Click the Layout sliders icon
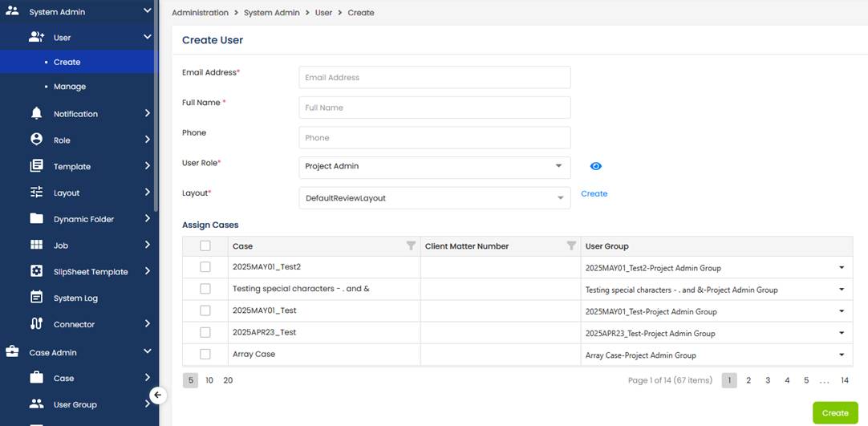 tap(37, 193)
